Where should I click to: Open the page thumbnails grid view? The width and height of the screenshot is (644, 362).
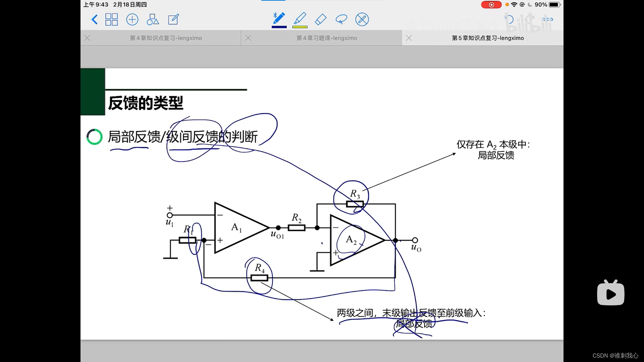111,19
